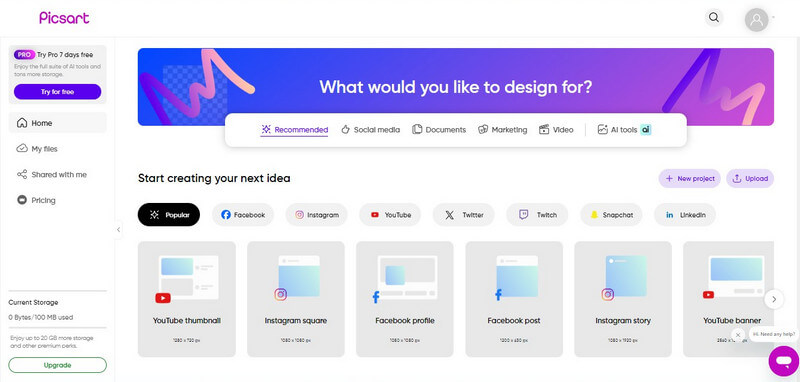Dismiss the Need any help popup
800x382 pixels.
pos(738,335)
